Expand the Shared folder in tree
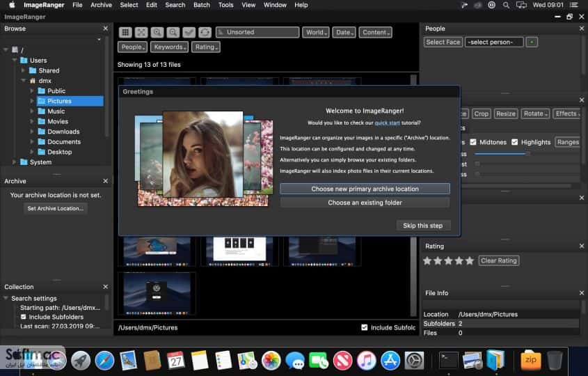This screenshot has width=588, height=376. (23, 70)
